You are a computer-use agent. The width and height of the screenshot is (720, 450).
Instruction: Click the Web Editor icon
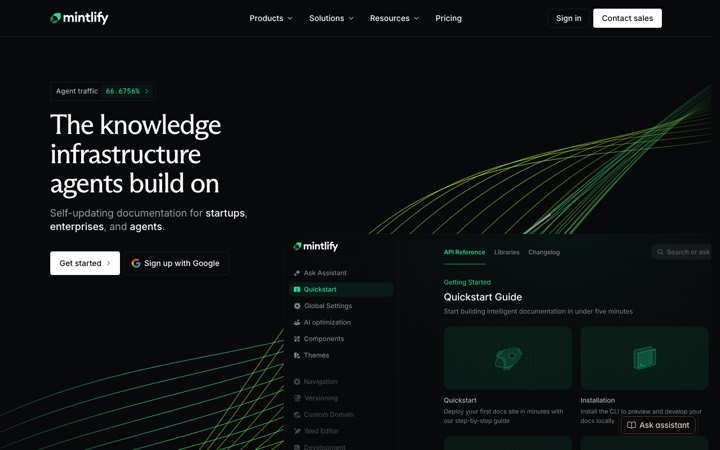click(x=297, y=431)
